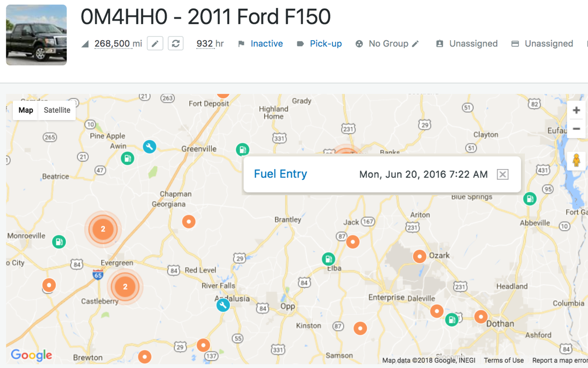Click the Street View pegman icon

point(576,160)
